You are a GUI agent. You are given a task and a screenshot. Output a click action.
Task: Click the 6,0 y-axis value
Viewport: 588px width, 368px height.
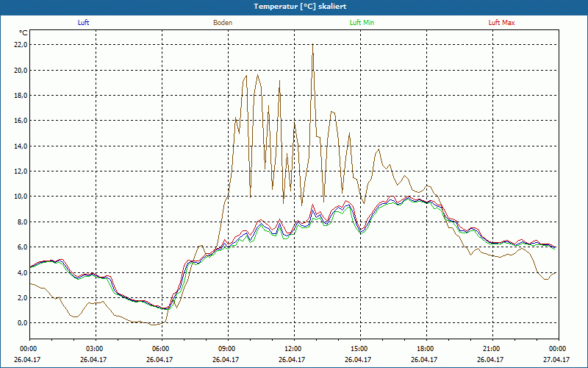click(x=23, y=247)
